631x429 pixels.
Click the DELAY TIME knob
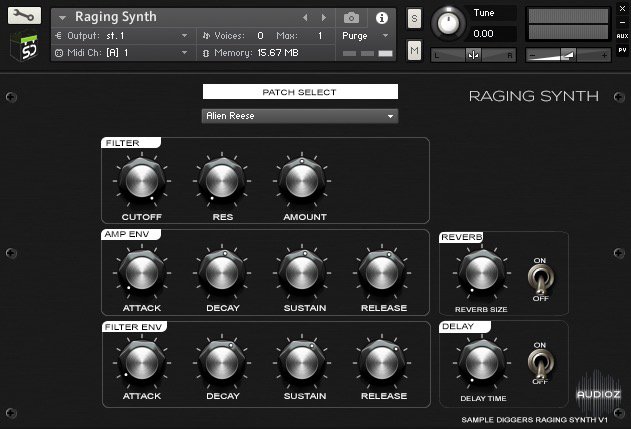pos(482,363)
